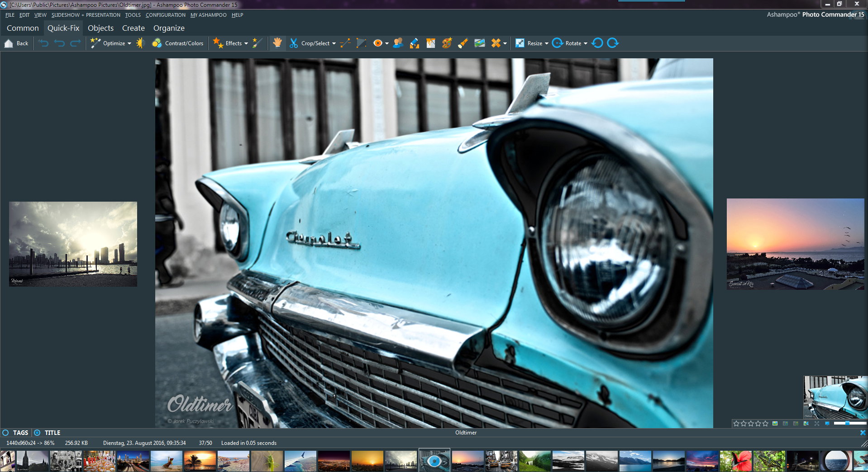Expand the Optimize dropdown
868x472 pixels.
tap(129, 43)
